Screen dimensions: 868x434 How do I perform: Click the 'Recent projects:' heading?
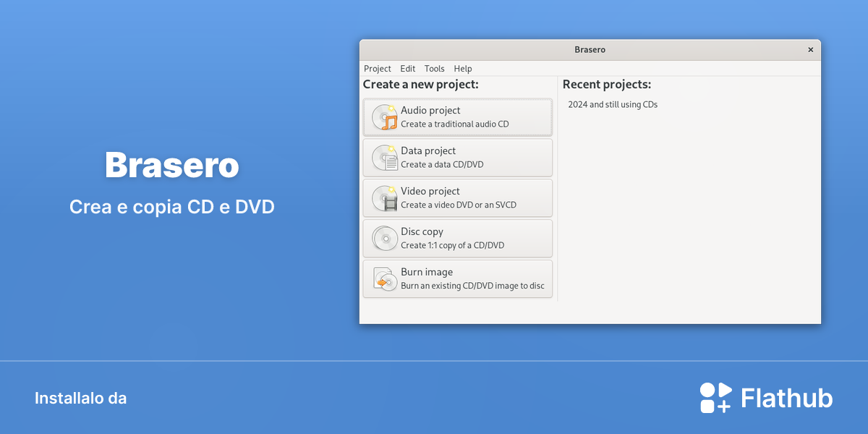point(607,85)
